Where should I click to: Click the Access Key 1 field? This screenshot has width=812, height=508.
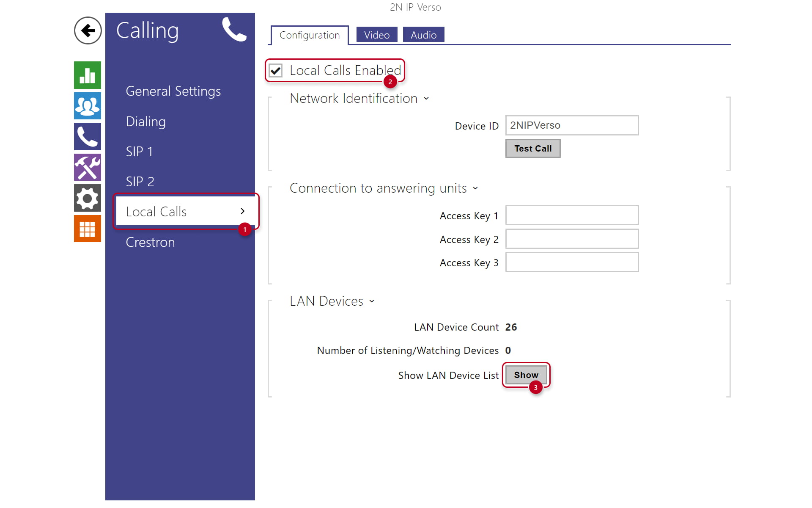[572, 215]
